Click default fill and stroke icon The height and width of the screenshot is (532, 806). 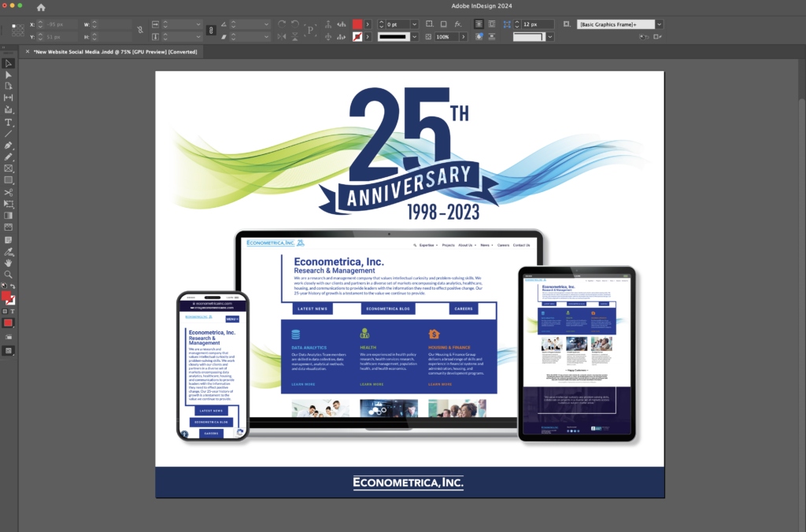coord(4,286)
